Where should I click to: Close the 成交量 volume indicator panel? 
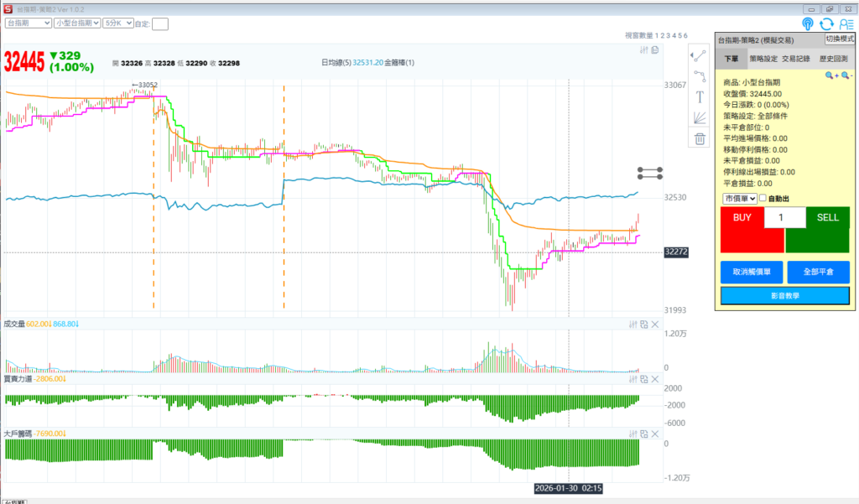pyautogui.click(x=655, y=325)
